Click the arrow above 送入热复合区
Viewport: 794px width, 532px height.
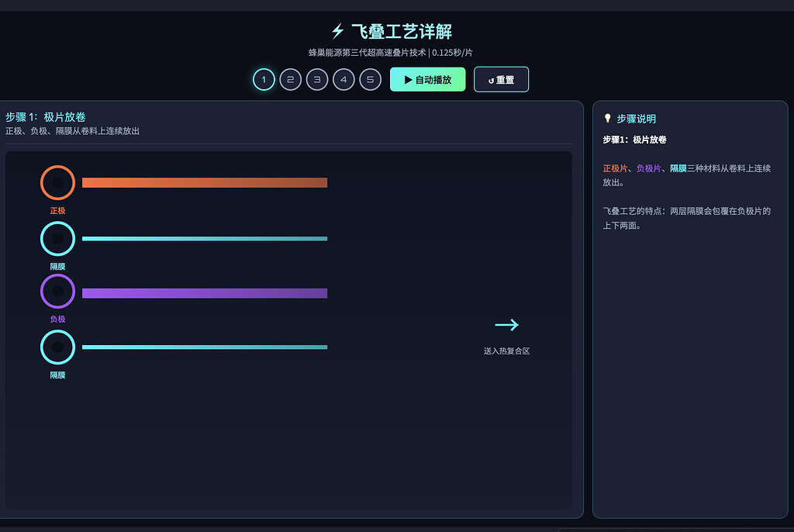507,325
